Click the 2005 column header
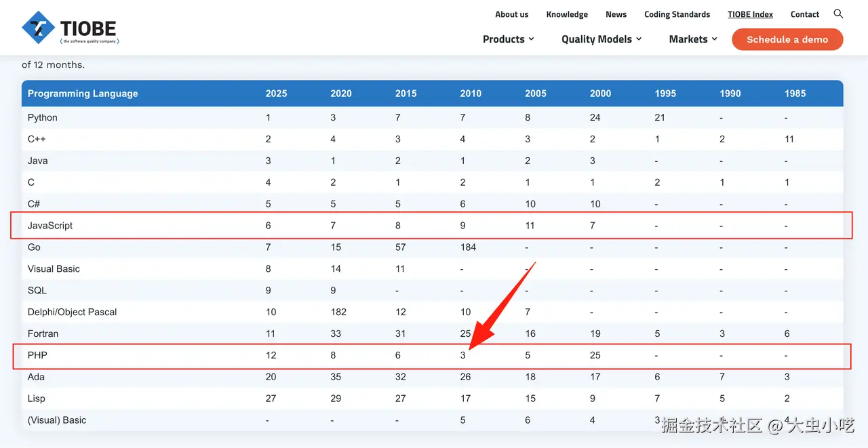Screen dimensions: 868x448 [x=536, y=94]
